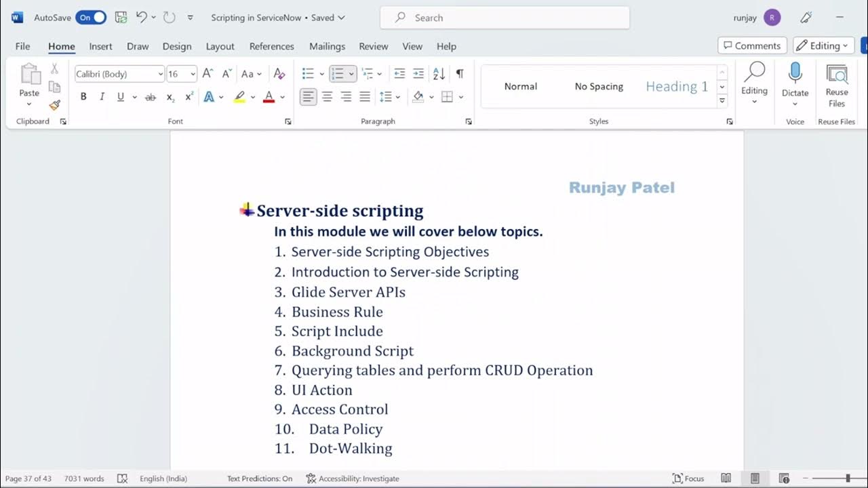868x488 pixels.
Task: Switch to Web Layout view
Action: pos(784,479)
